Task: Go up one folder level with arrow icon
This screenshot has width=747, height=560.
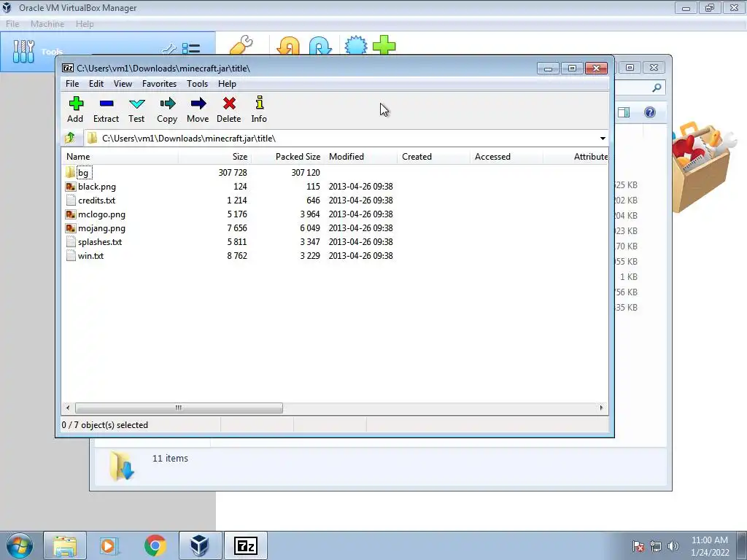Action: coord(70,138)
